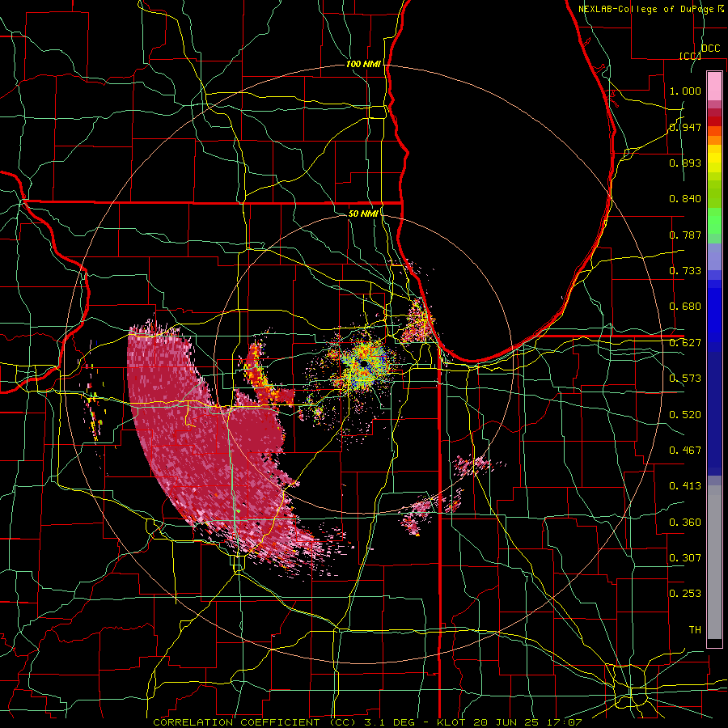
Task: Click the 0.787 scale value
Action: point(685,235)
